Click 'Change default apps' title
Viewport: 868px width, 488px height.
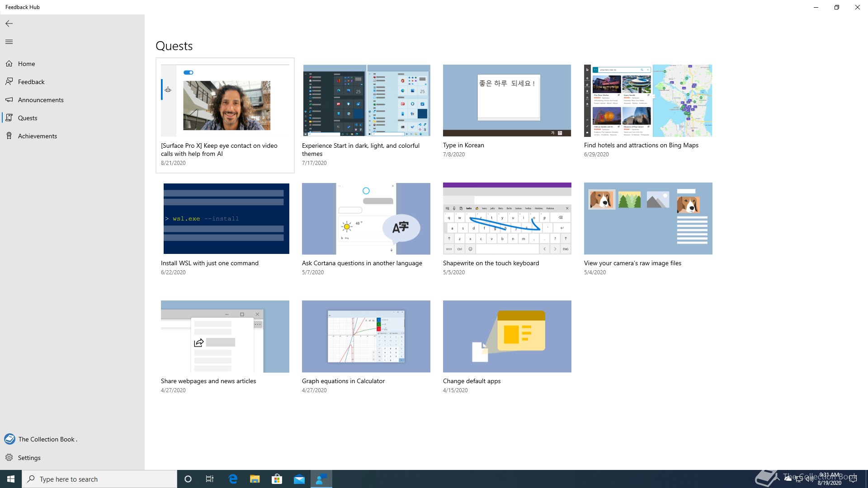click(x=472, y=381)
